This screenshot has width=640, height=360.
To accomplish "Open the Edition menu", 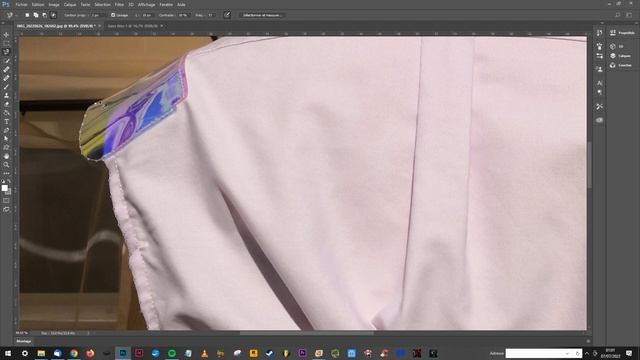I will [x=38, y=4].
